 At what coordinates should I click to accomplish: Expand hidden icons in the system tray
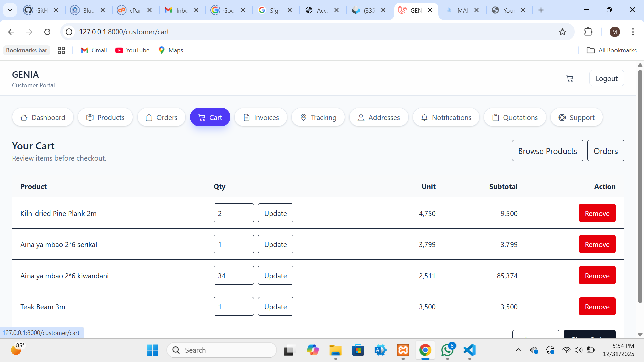tap(518, 350)
